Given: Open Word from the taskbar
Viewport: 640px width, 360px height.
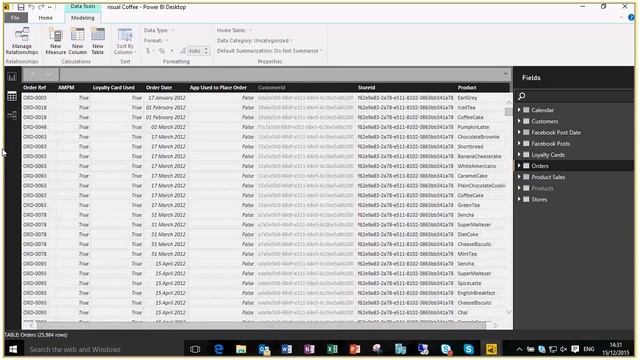Looking at the screenshot, I should [x=286, y=349].
